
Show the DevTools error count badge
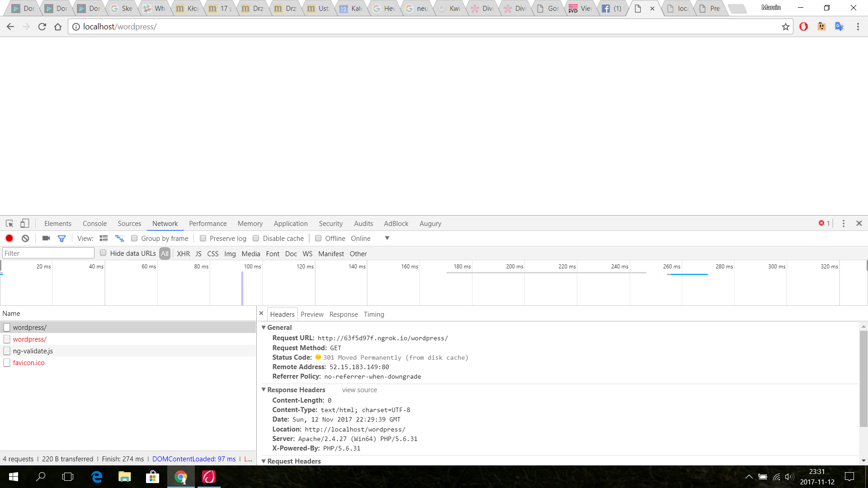click(x=824, y=223)
